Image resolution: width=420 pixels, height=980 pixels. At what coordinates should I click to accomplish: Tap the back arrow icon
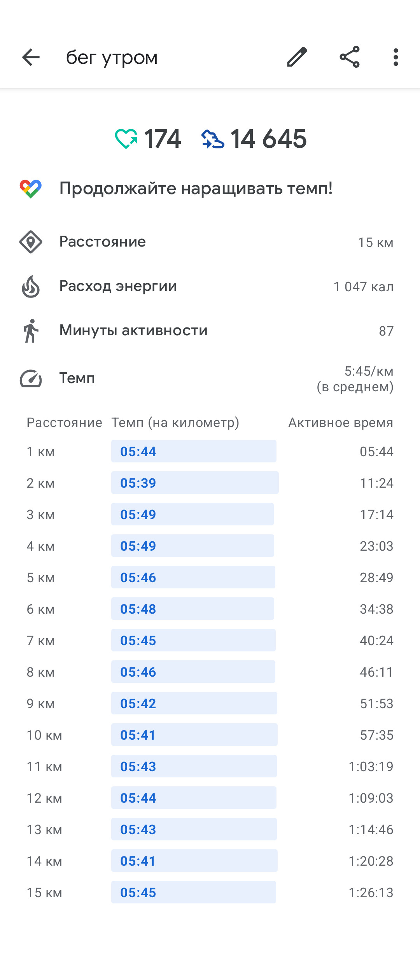tap(31, 58)
